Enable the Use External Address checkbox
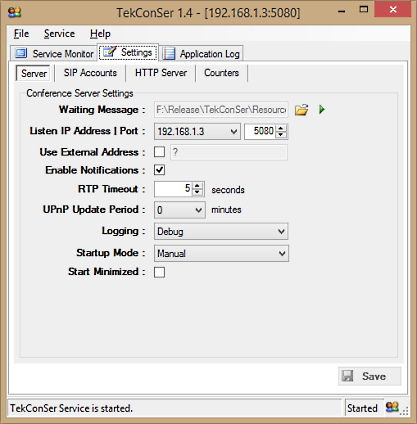 [x=159, y=152]
